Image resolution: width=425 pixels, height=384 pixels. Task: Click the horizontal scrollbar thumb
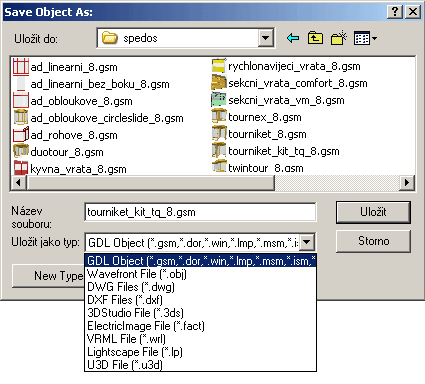pyautogui.click(x=150, y=182)
